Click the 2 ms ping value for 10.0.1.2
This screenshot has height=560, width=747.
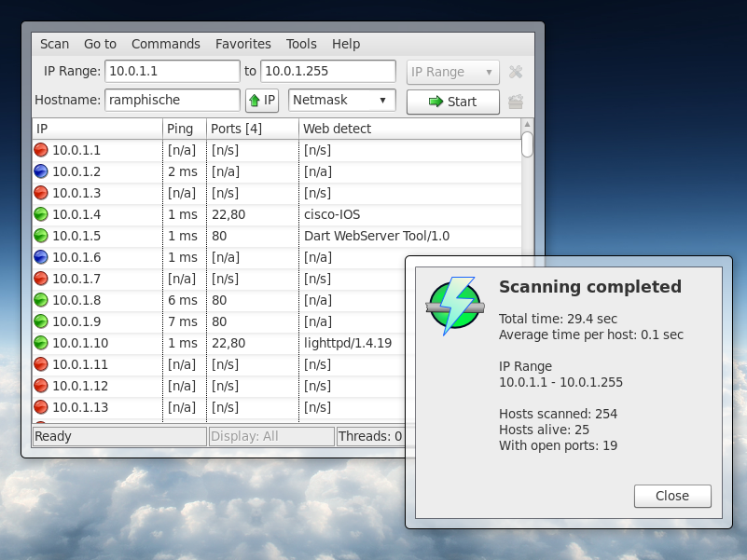click(183, 171)
